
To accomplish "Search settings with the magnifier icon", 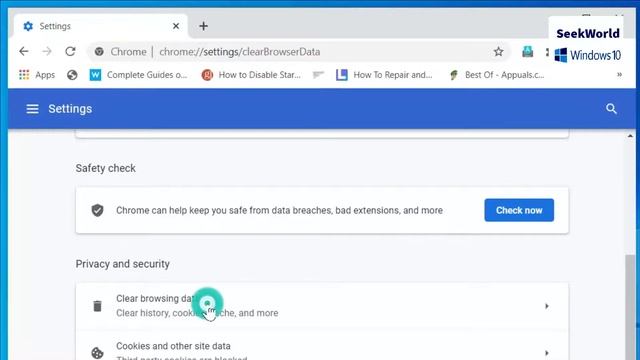I will tap(611, 109).
